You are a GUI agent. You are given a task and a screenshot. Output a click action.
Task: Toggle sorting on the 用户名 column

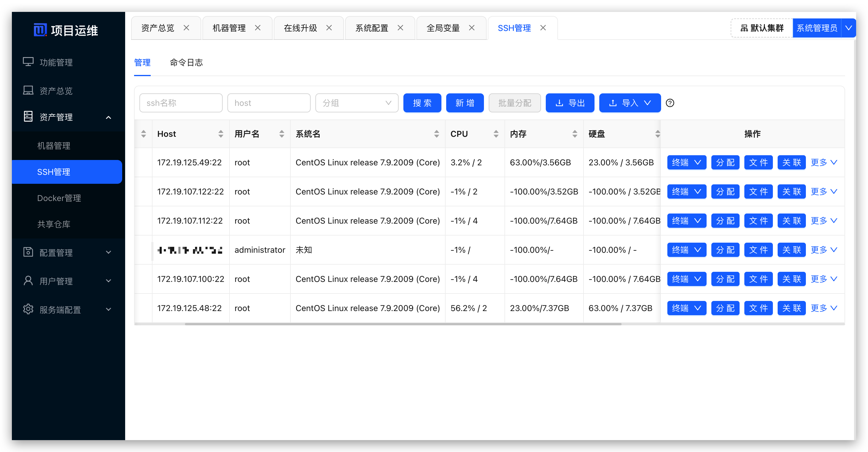tap(282, 134)
